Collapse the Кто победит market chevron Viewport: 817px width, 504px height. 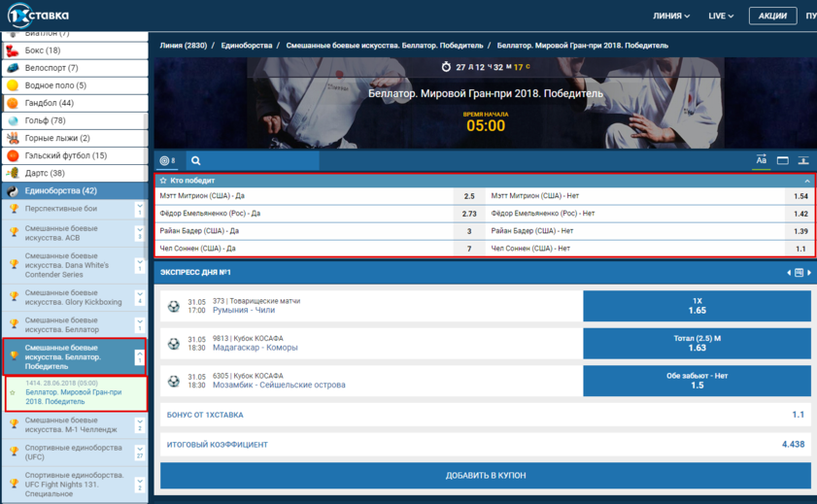click(x=807, y=181)
